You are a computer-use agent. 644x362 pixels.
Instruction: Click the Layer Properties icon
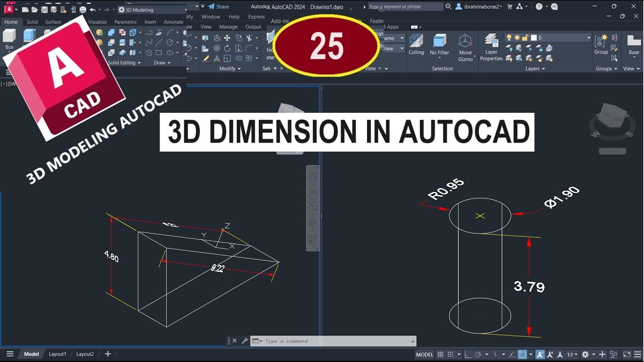[x=491, y=47]
